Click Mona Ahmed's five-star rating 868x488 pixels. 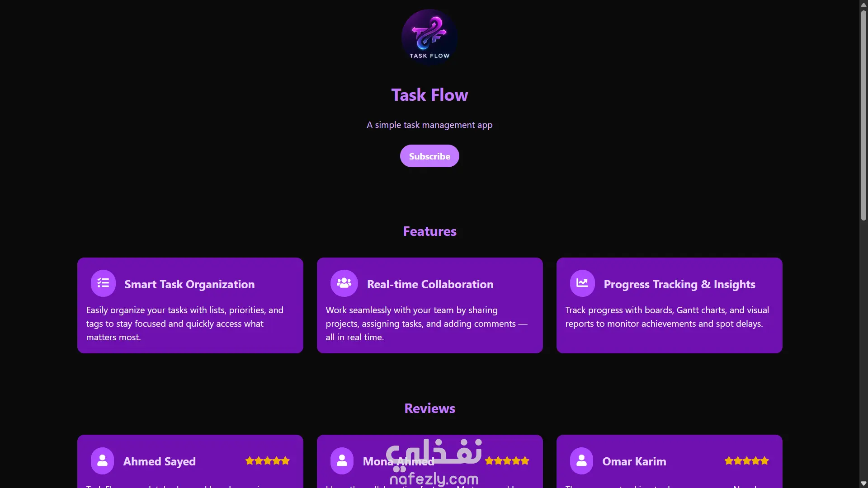pyautogui.click(x=507, y=461)
